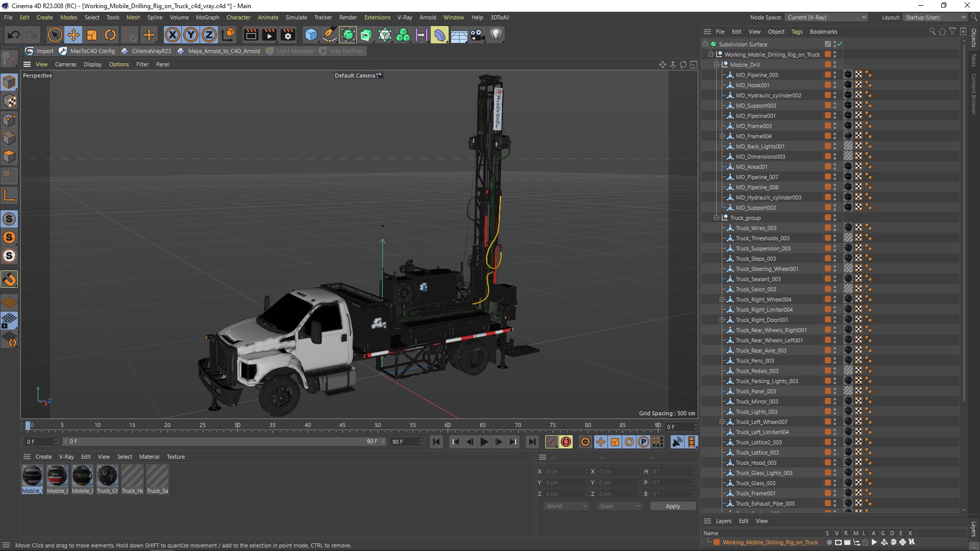Expand Truck_Left_Wheel007 object
The height and width of the screenshot is (551, 980).
[x=722, y=422]
